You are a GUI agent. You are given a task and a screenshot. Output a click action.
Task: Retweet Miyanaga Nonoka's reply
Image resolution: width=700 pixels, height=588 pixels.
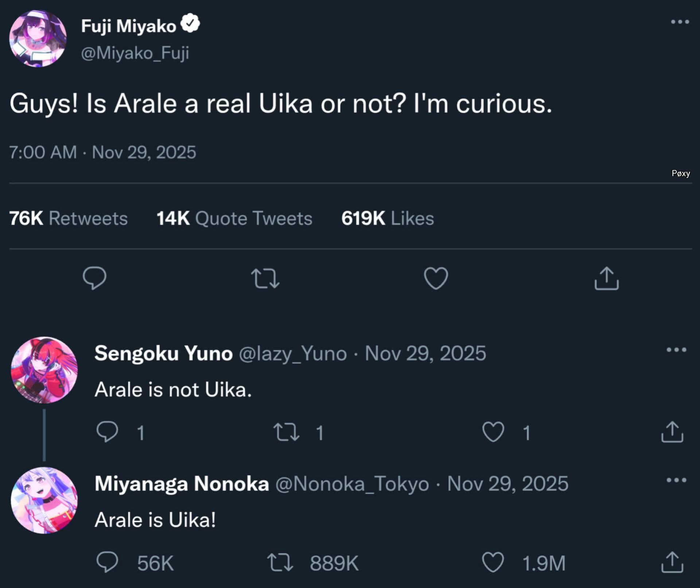(x=280, y=562)
